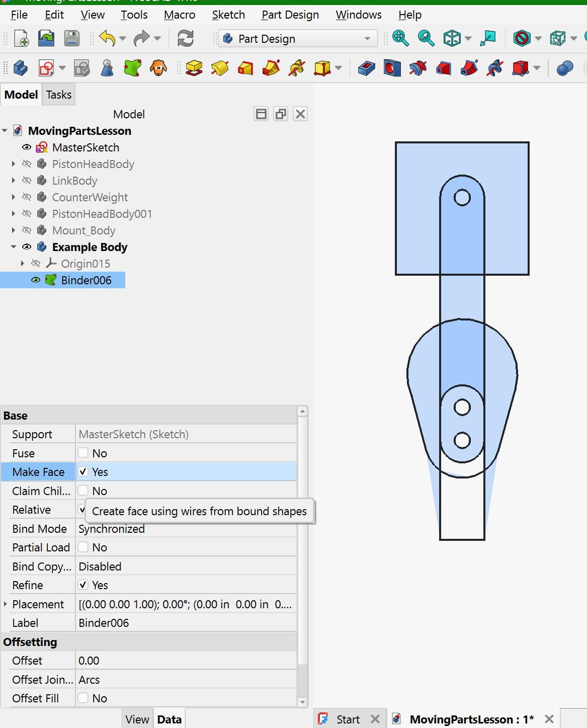Open a file icon in toolbar

coord(46,38)
